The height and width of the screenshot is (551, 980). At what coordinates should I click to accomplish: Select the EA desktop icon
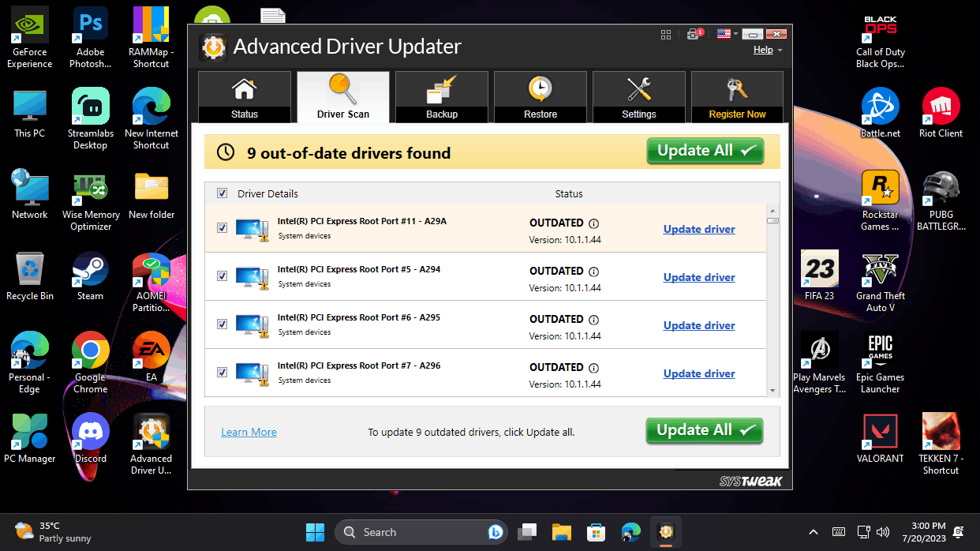[x=151, y=358]
